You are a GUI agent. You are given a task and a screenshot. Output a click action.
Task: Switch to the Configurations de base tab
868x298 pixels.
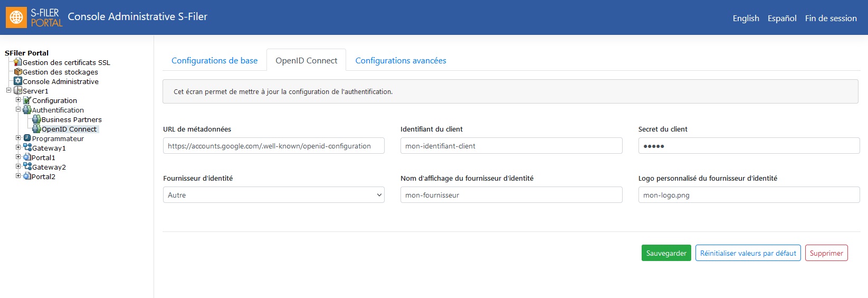[215, 60]
